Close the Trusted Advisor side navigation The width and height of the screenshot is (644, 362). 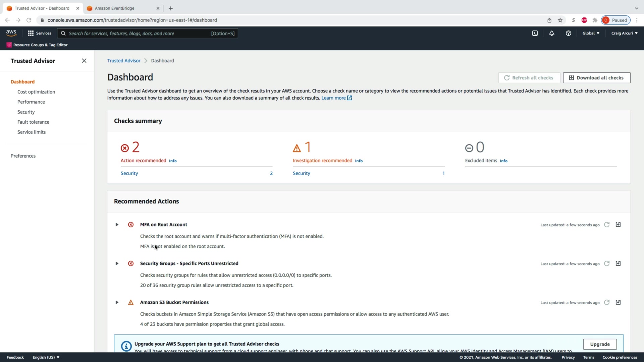click(x=84, y=61)
